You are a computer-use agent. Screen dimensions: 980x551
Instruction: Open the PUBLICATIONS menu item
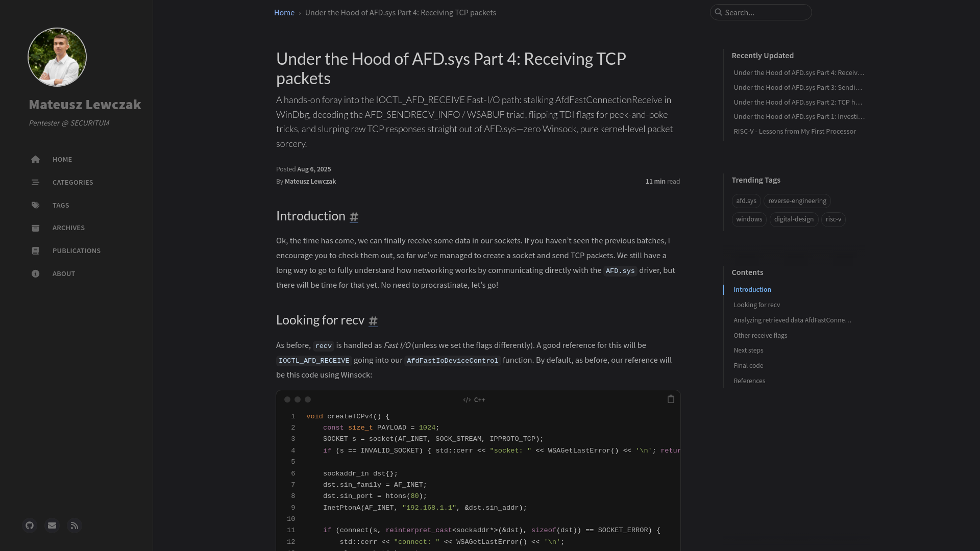[x=77, y=251]
